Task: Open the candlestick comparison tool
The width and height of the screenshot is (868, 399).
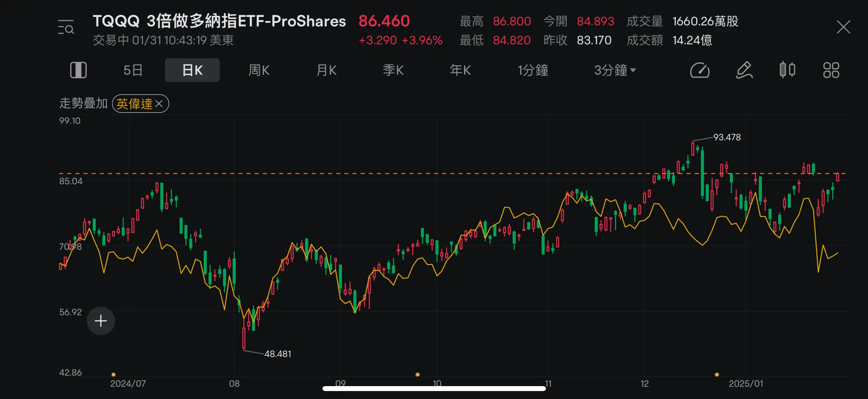Action: coord(788,70)
